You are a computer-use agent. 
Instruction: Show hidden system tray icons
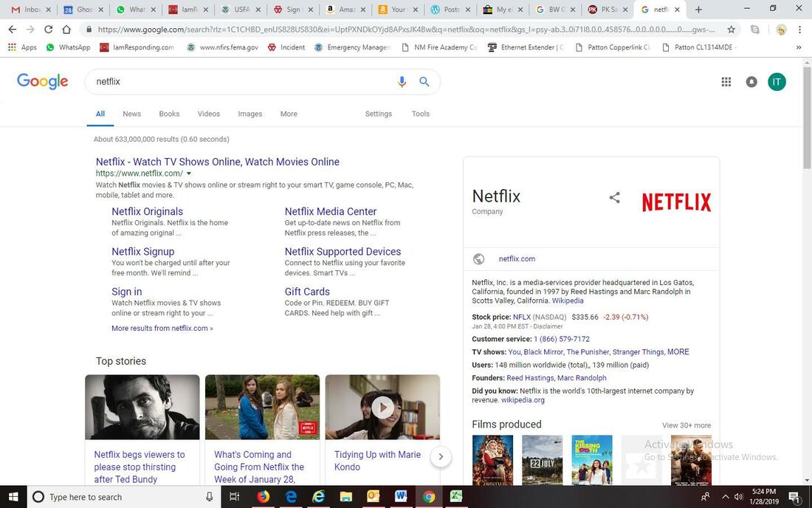[x=726, y=497]
